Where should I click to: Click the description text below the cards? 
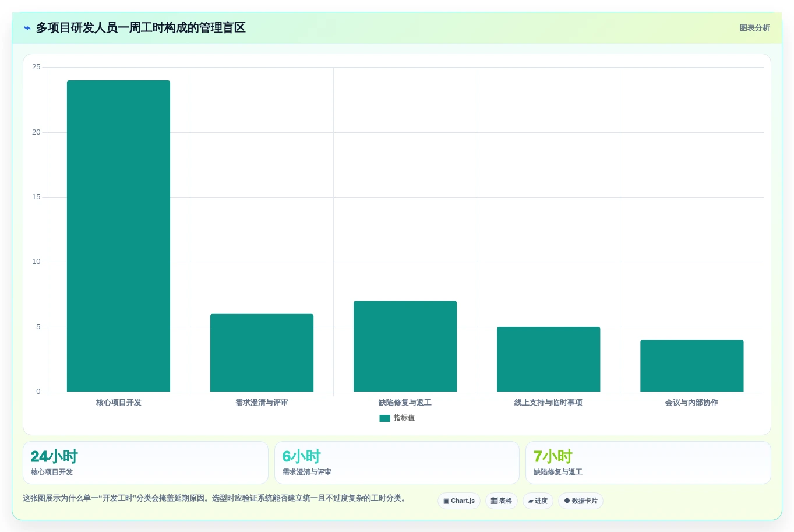(214, 498)
